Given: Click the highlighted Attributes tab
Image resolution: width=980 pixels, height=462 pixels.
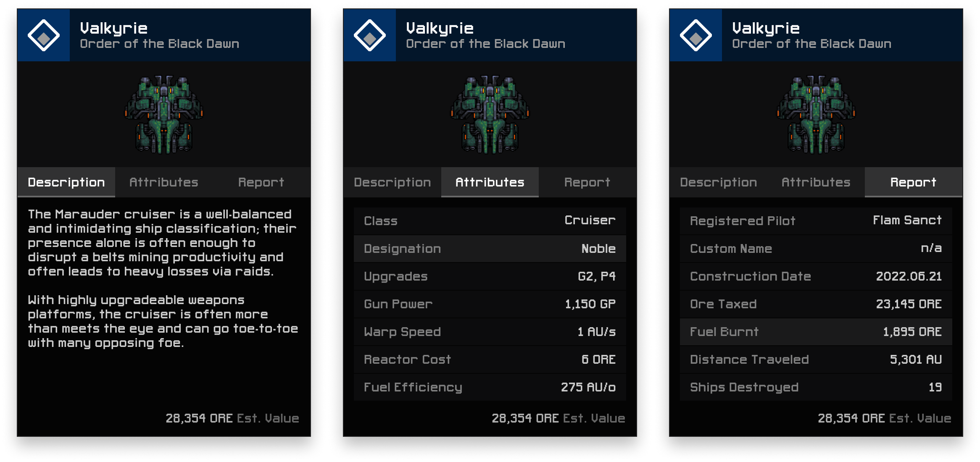Looking at the screenshot, I should click(490, 182).
